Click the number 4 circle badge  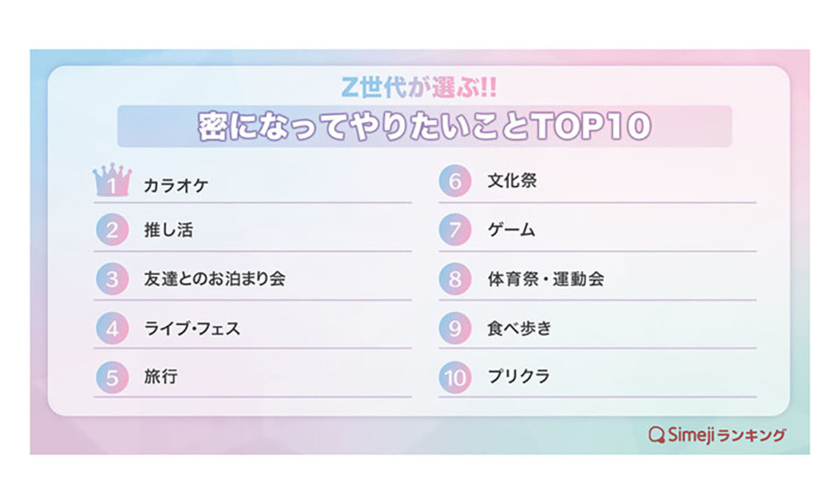[112, 328]
